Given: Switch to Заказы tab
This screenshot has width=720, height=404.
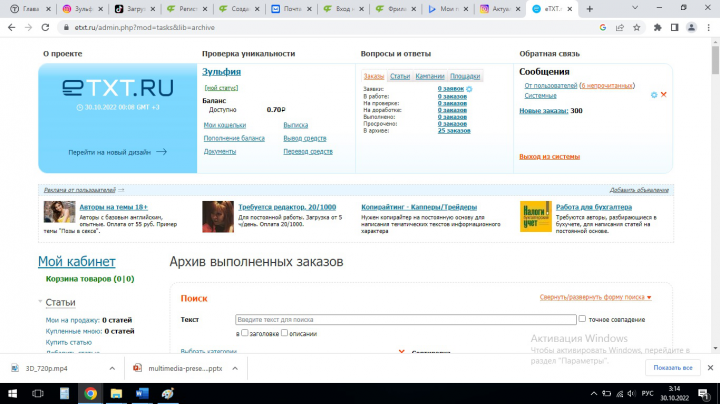Looking at the screenshot, I should tap(373, 76).
